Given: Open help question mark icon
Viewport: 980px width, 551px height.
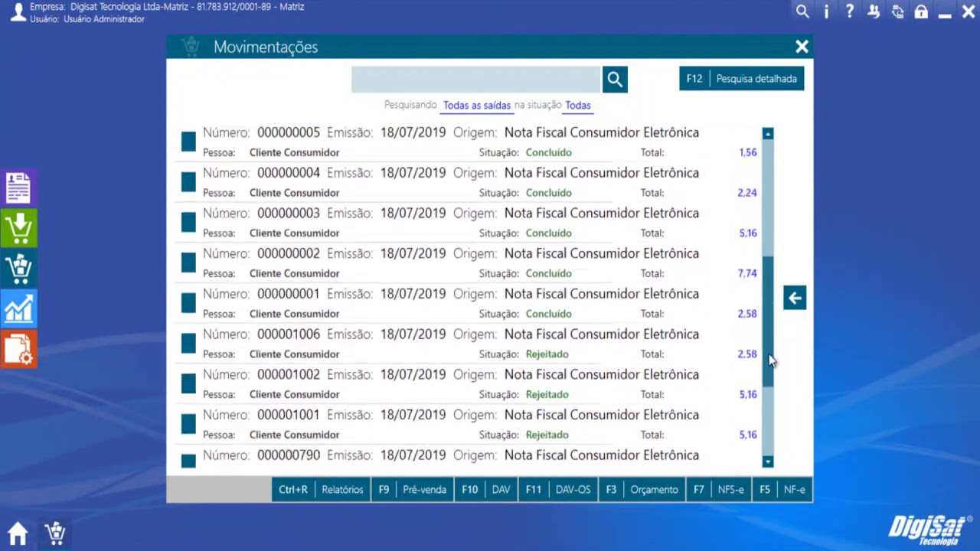Looking at the screenshot, I should point(850,11).
